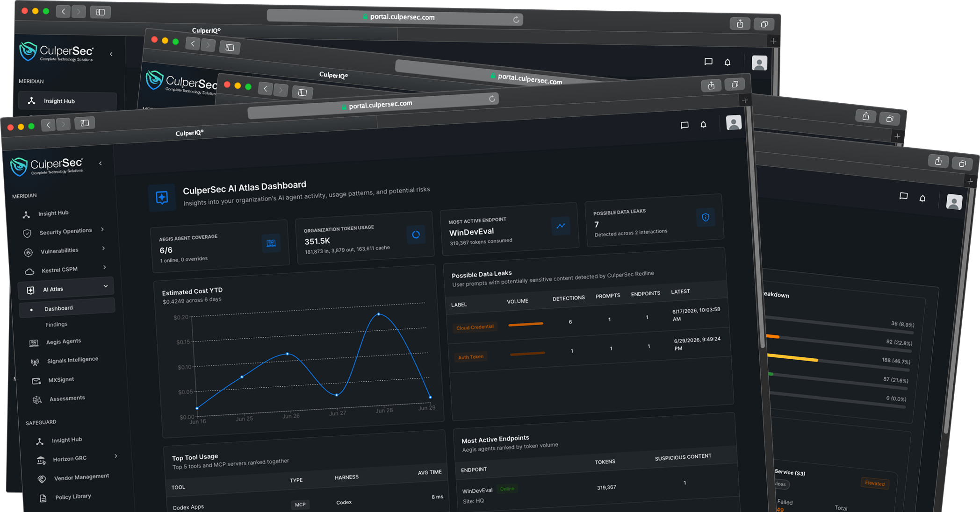
Task: Collapse the AI Atlas menu chevron
Action: pyautogui.click(x=106, y=286)
